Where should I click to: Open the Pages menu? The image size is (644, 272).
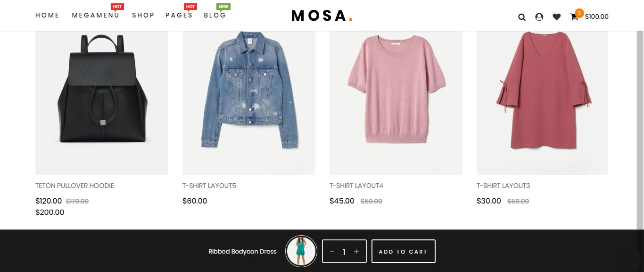click(179, 15)
